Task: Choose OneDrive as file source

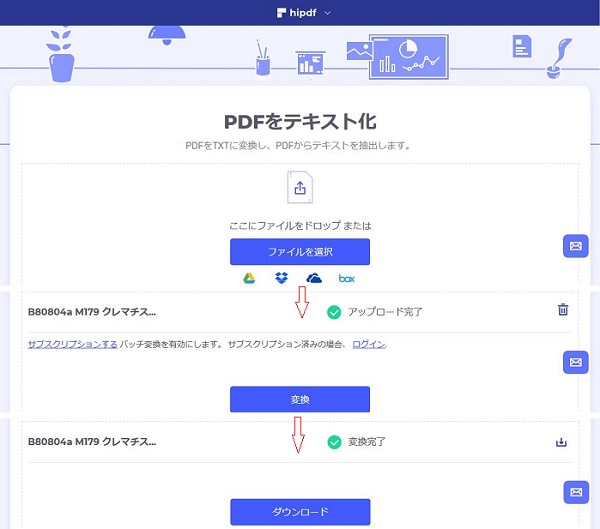Action: tap(314, 278)
